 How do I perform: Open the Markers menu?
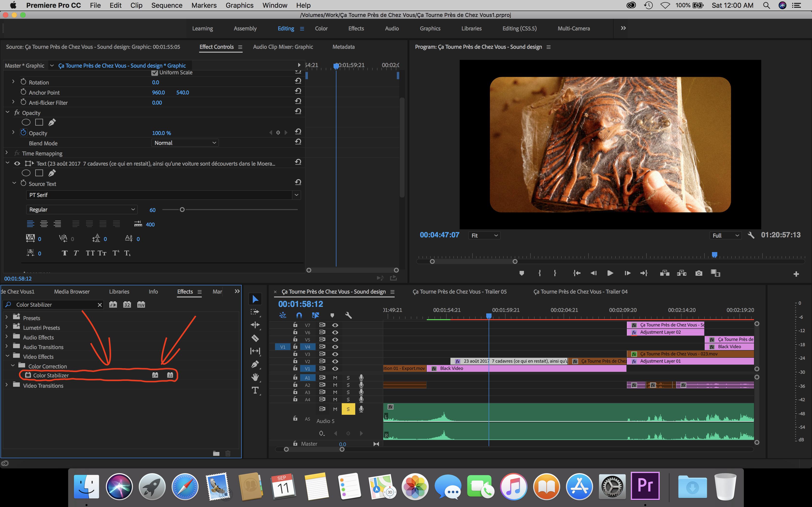tap(204, 5)
